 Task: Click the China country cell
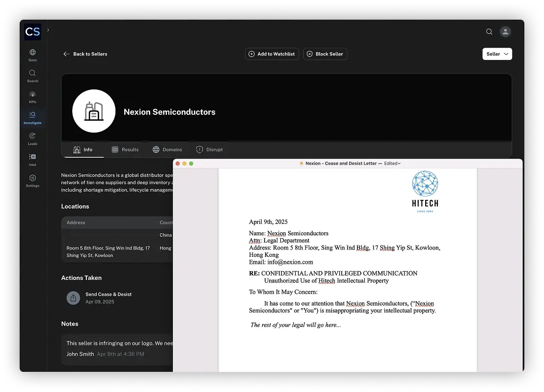(x=166, y=235)
